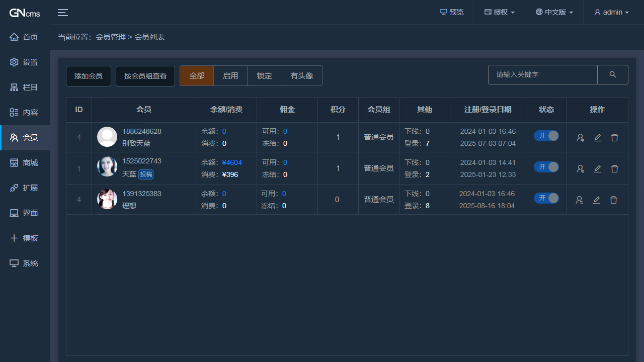Click the search magnifier icon button

[x=612, y=74]
